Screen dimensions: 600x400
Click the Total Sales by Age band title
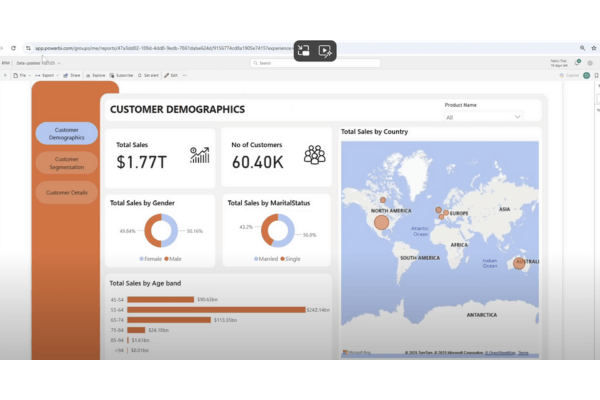(145, 283)
